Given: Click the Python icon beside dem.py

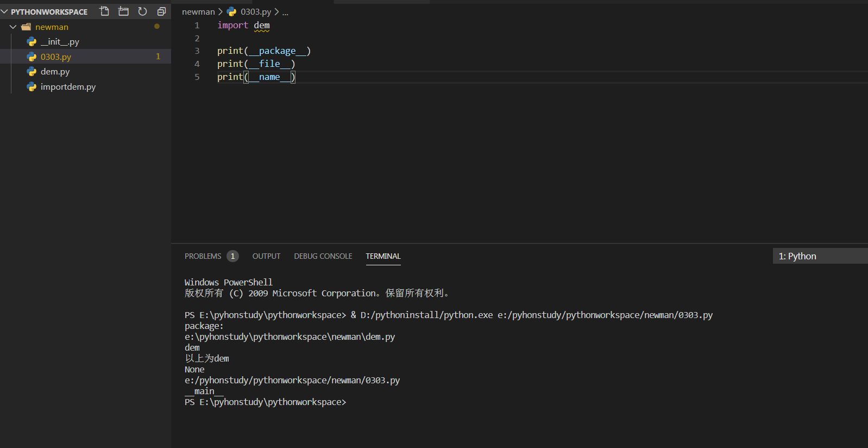Looking at the screenshot, I should coord(32,72).
